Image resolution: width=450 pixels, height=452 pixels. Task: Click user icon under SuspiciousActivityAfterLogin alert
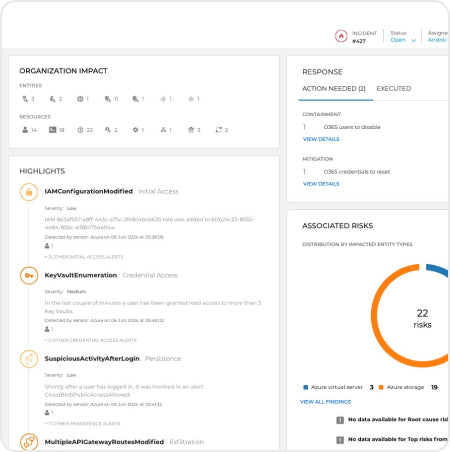[x=47, y=413]
